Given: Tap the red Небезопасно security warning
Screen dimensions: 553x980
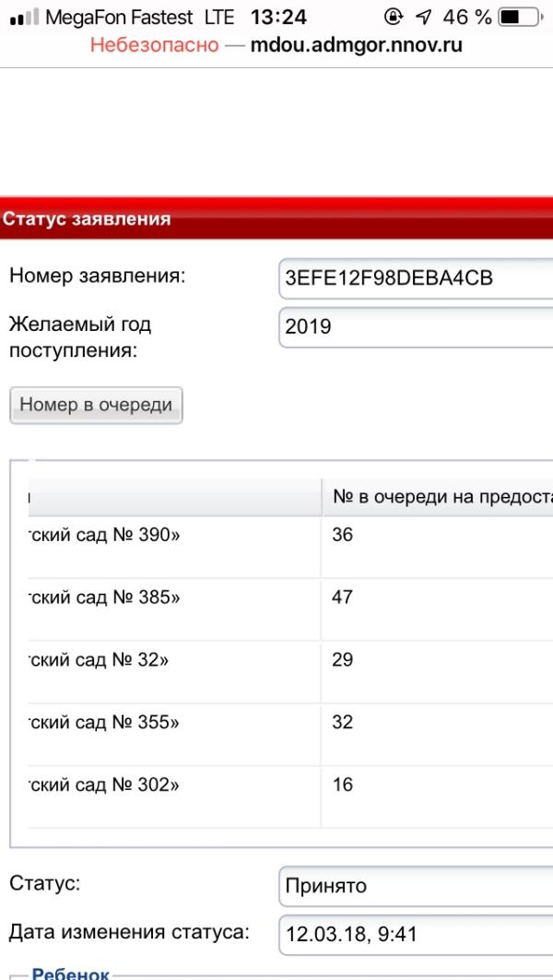Looking at the screenshot, I should pos(154,44).
